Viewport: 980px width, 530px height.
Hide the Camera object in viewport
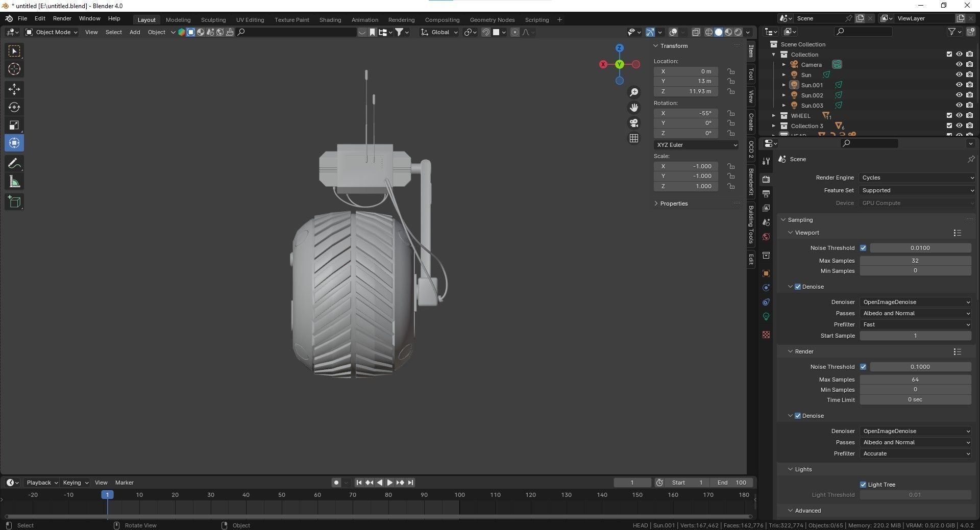[959, 65]
